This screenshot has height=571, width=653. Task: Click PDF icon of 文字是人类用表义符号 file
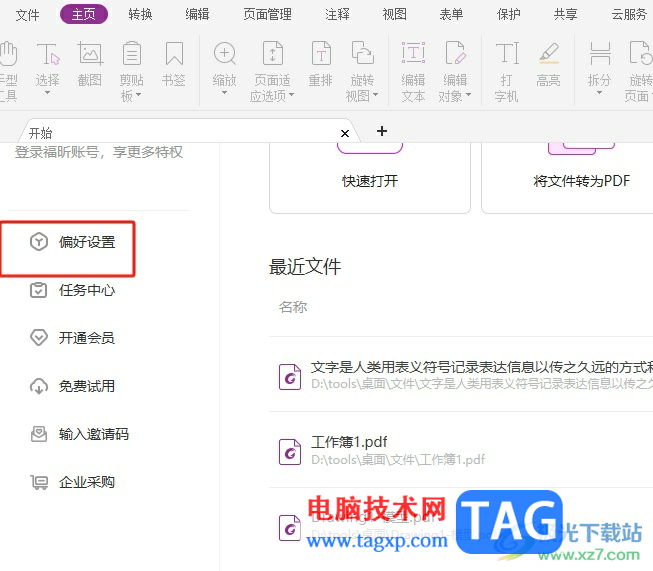click(x=290, y=377)
